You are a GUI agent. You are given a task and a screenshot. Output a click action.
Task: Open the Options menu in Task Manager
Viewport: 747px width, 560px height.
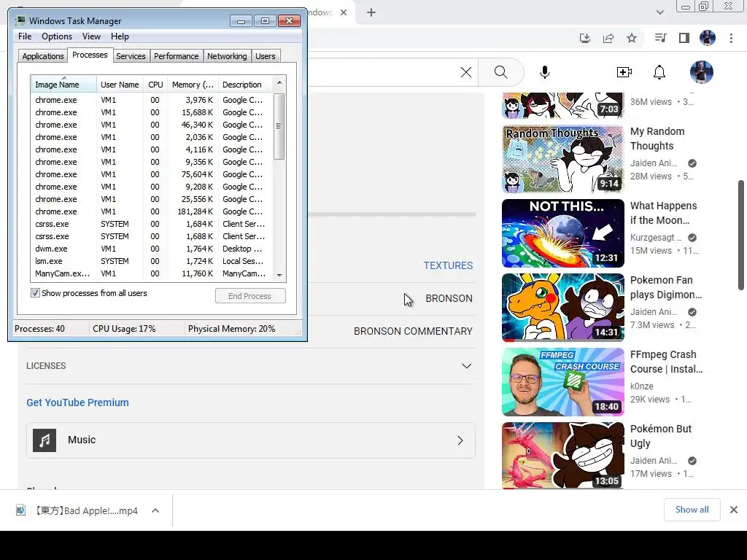coord(57,36)
